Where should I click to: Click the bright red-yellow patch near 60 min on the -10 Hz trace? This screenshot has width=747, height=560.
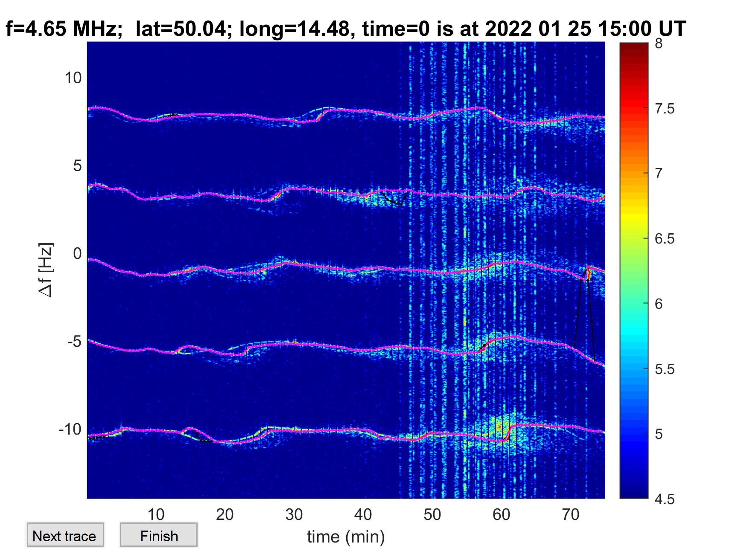pyautogui.click(x=500, y=428)
